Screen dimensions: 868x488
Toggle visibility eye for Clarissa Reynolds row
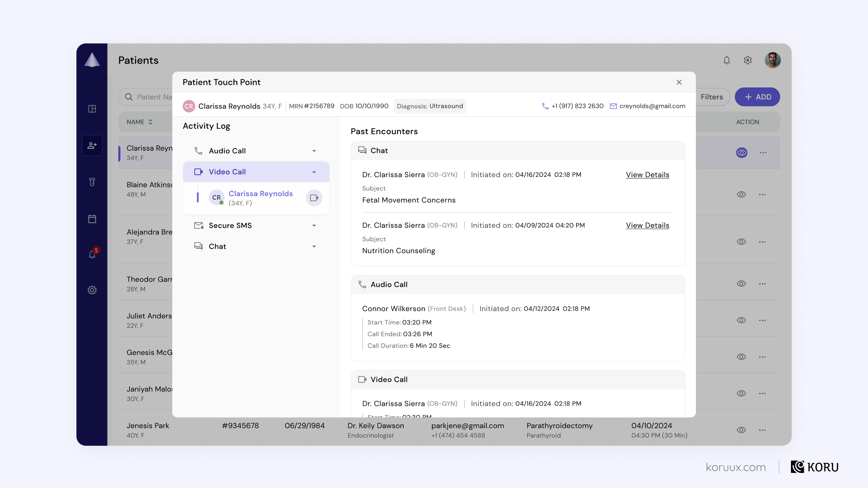741,152
